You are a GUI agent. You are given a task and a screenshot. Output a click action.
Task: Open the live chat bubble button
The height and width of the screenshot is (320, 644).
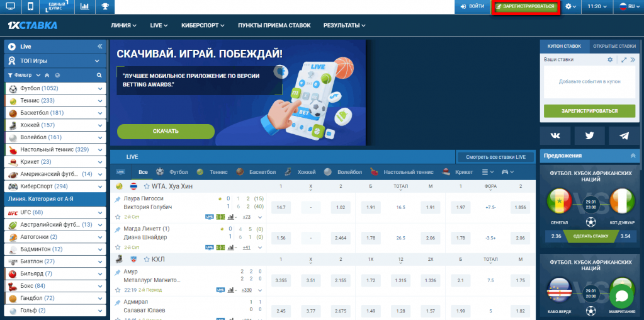click(x=622, y=296)
